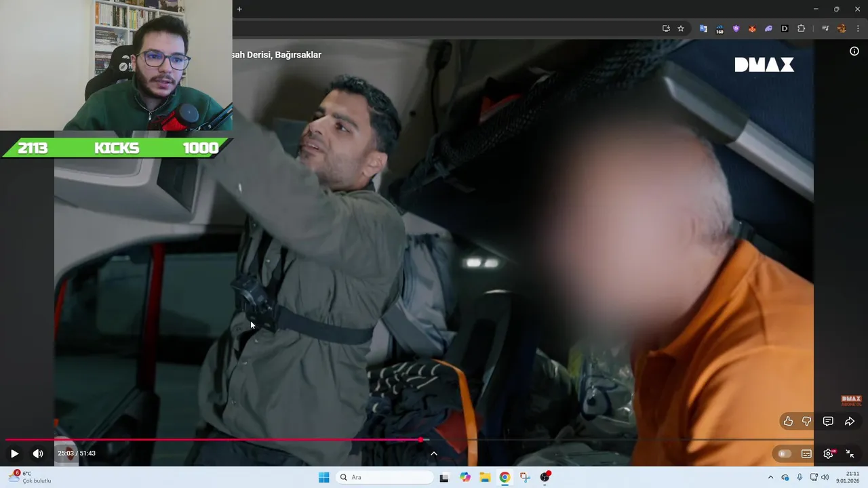Open the Chrome profile avatar

[x=842, y=28]
